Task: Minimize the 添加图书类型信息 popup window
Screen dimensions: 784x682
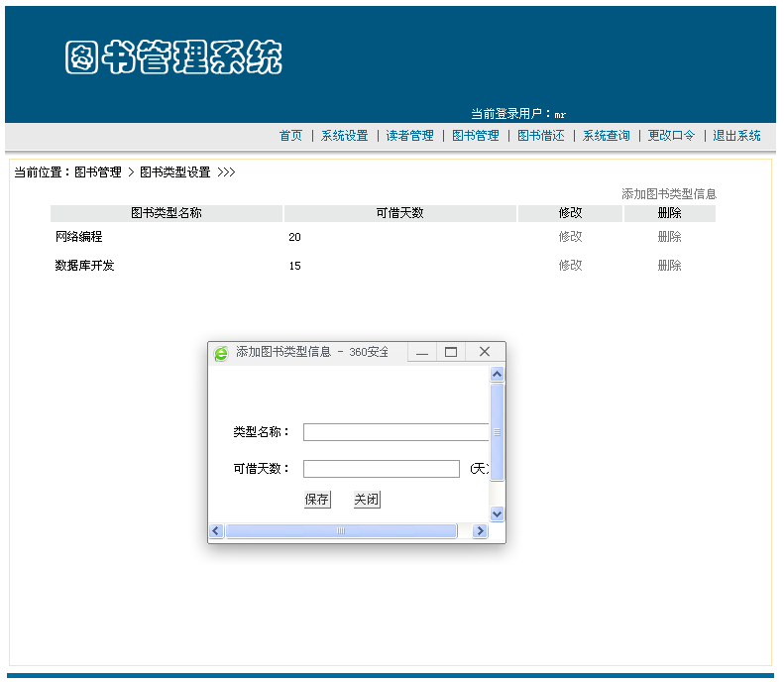Action: click(x=422, y=352)
